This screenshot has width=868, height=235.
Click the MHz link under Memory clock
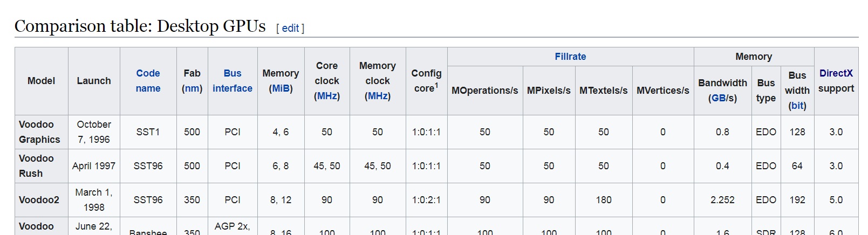[x=378, y=96]
